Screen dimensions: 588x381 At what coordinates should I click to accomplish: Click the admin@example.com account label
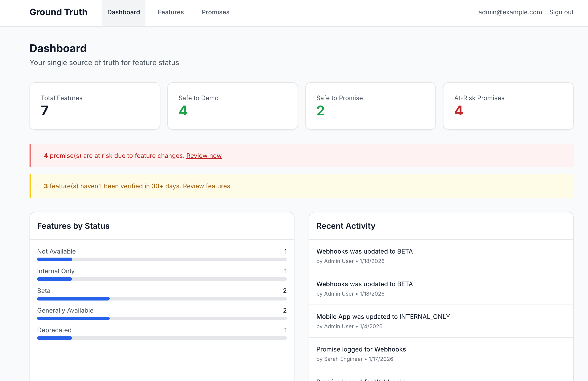click(510, 12)
